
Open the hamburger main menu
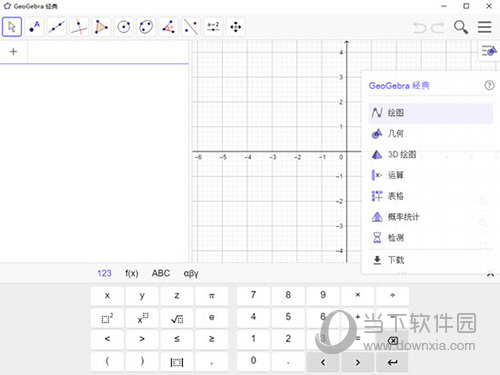coord(484,27)
